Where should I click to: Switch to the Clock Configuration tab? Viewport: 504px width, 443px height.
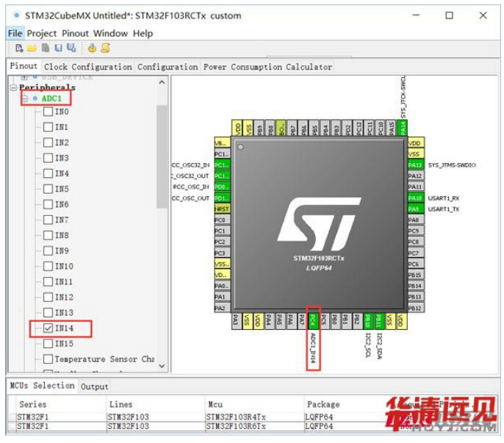(x=88, y=67)
